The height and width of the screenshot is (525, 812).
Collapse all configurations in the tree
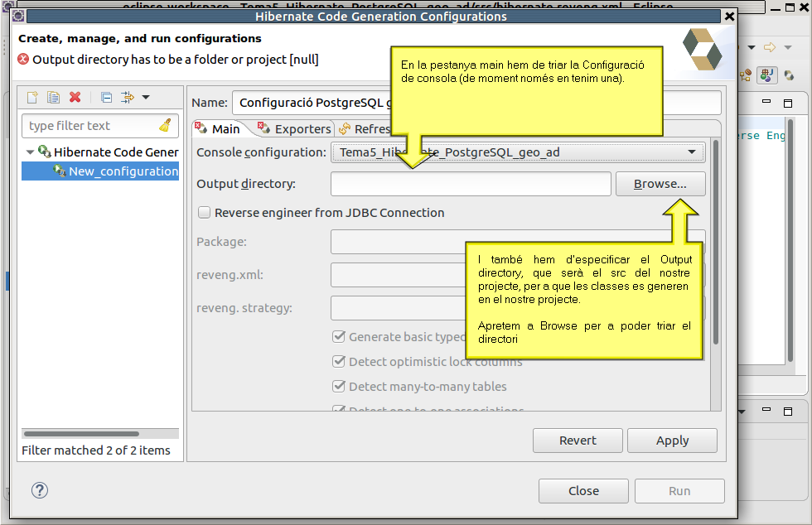pos(107,98)
